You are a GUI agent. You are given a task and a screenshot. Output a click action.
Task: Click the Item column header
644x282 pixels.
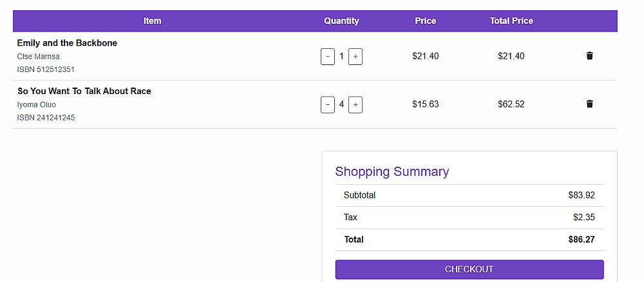click(153, 21)
